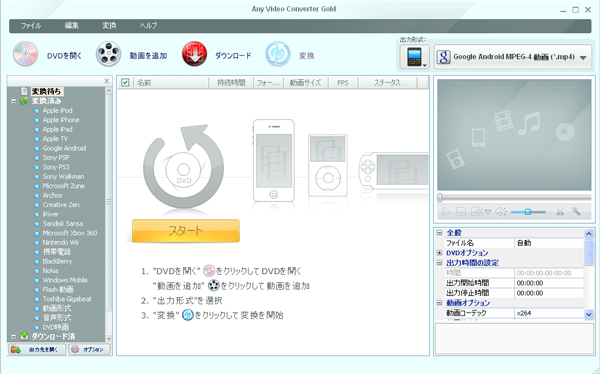Image resolution: width=600 pixels, height=374 pixels.
Task: Select Apple iPhone in the tree
Action: [61, 120]
